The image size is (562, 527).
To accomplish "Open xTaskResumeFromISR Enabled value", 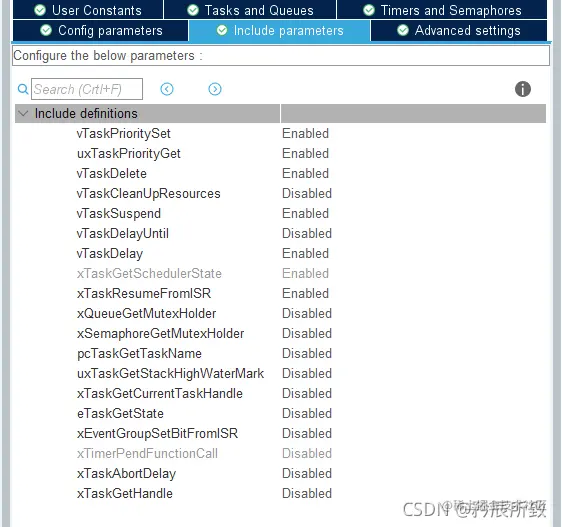I will click(305, 293).
